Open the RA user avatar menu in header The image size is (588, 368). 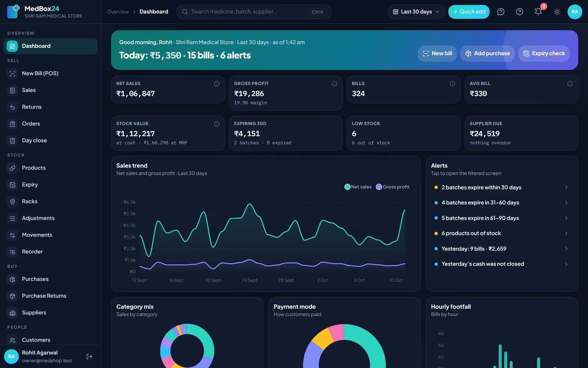[575, 12]
